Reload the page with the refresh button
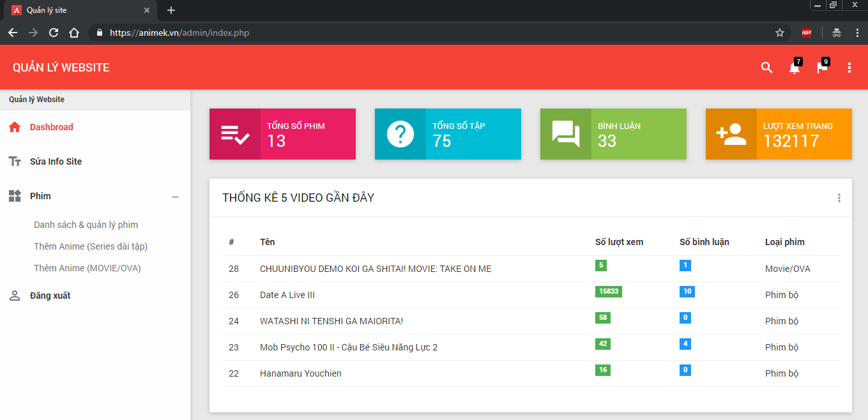This screenshot has width=868, height=420. coord(54,33)
